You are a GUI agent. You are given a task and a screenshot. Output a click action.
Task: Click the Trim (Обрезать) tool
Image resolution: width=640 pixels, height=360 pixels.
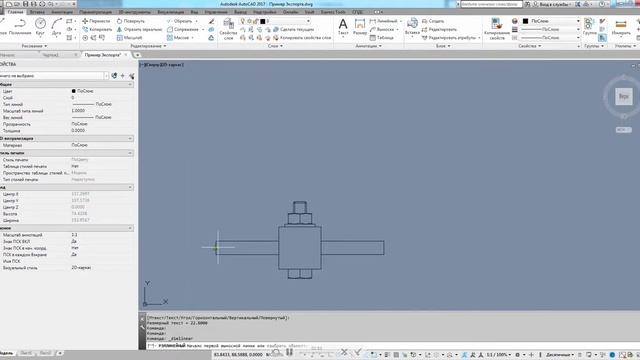coord(179,21)
